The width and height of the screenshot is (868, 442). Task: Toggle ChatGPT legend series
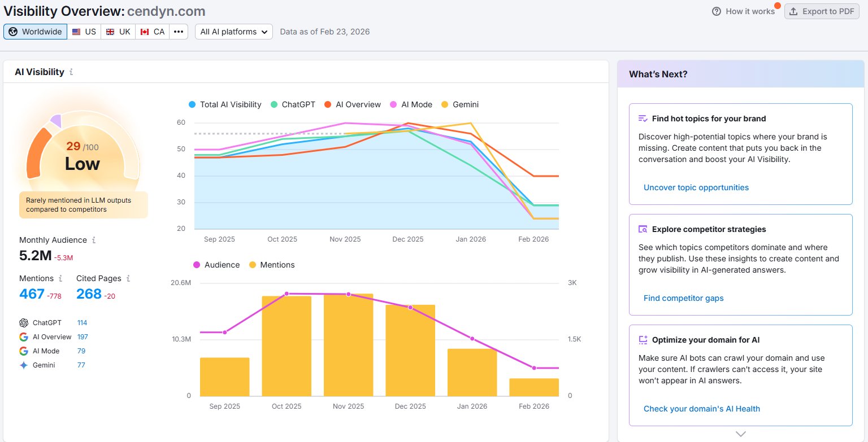click(x=293, y=104)
